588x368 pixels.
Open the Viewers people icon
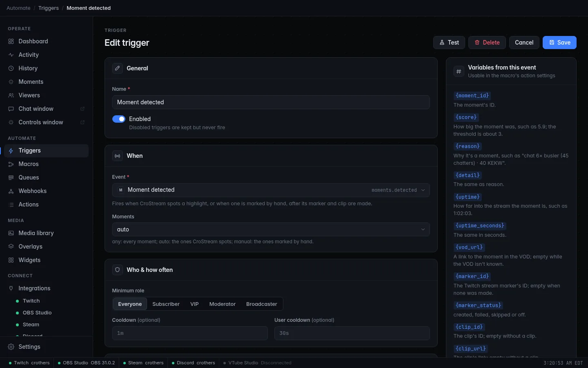[11, 95]
